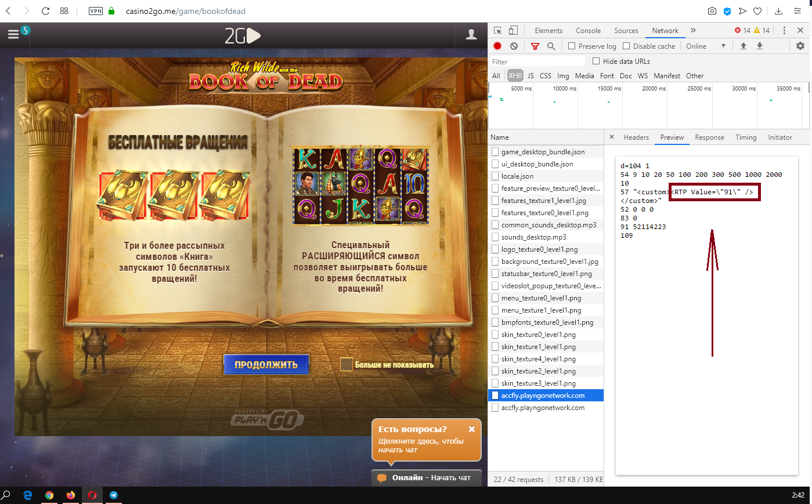Image resolution: width=812 pixels, height=504 pixels.
Task: Open Edge from the taskbar
Action: (x=28, y=495)
